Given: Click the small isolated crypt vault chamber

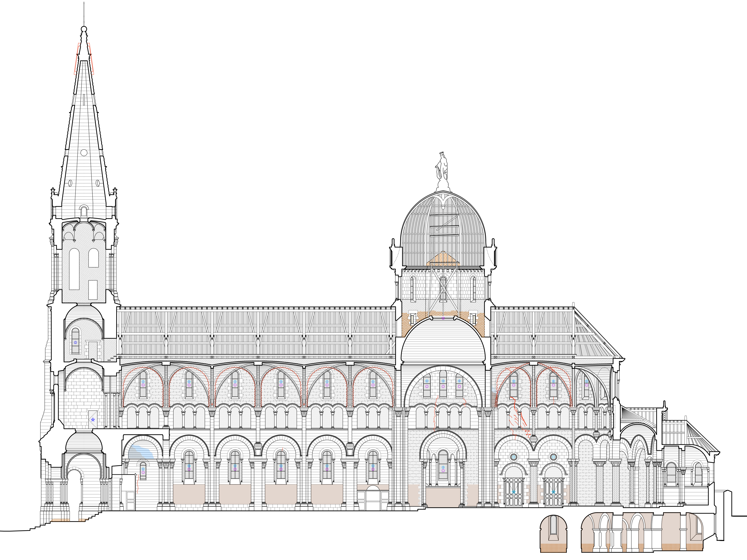Looking at the screenshot, I should coord(553,534).
